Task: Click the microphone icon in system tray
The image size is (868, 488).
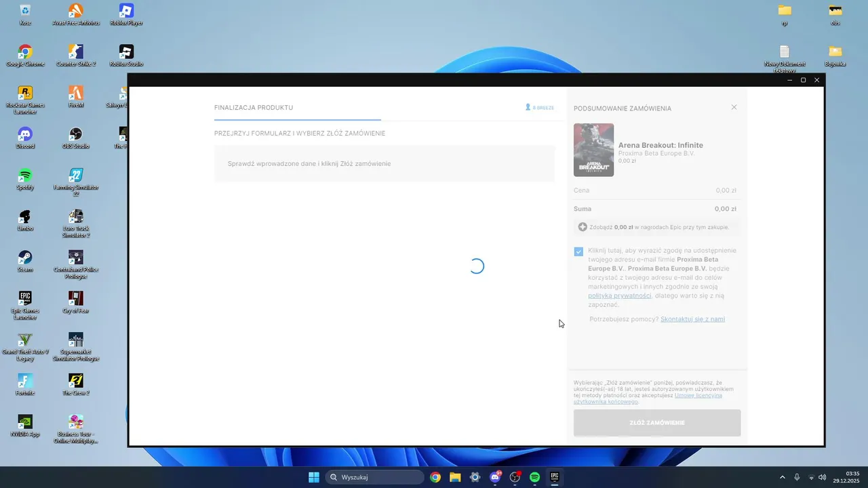Action: pos(797,477)
